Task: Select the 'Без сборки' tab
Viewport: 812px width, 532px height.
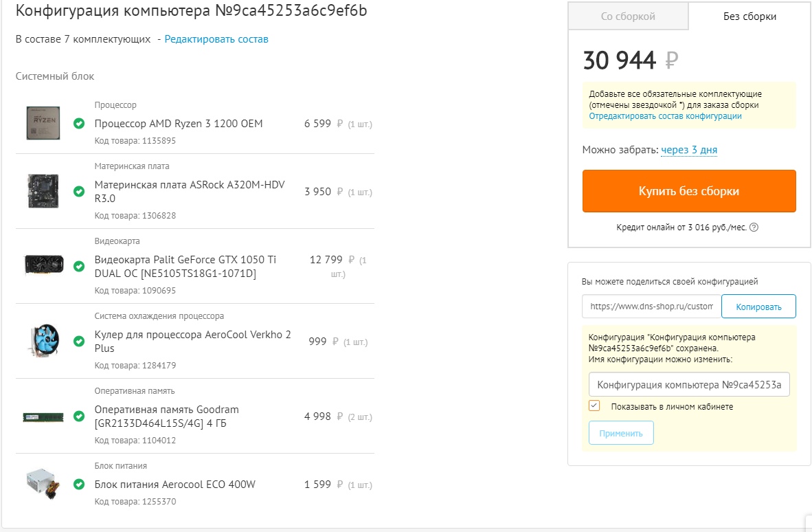Action: coord(749,16)
